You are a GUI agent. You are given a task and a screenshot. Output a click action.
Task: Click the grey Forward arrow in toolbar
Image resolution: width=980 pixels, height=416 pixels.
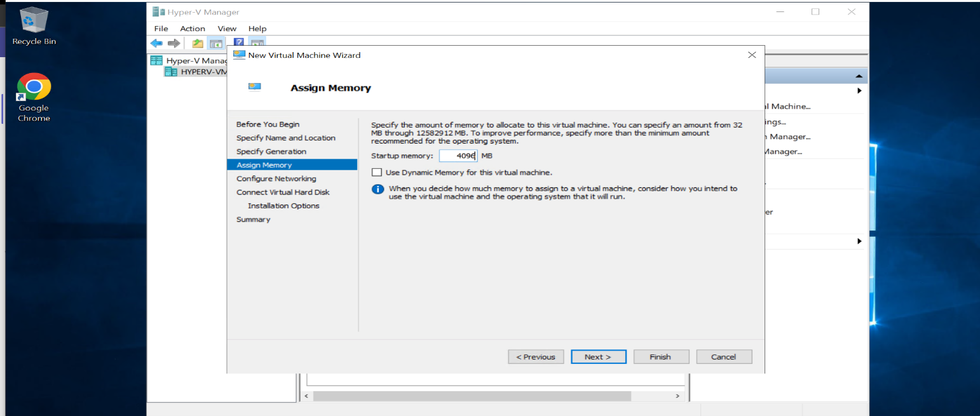click(174, 43)
